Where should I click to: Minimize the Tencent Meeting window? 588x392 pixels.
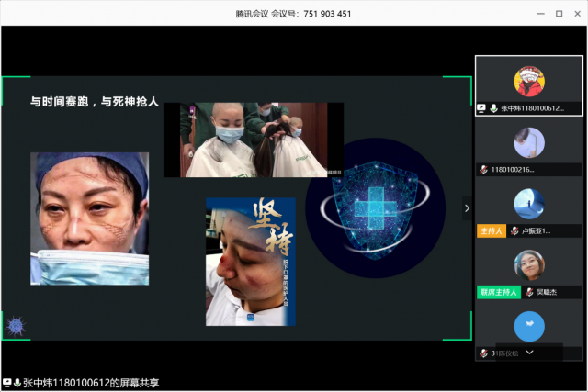pyautogui.click(x=541, y=14)
